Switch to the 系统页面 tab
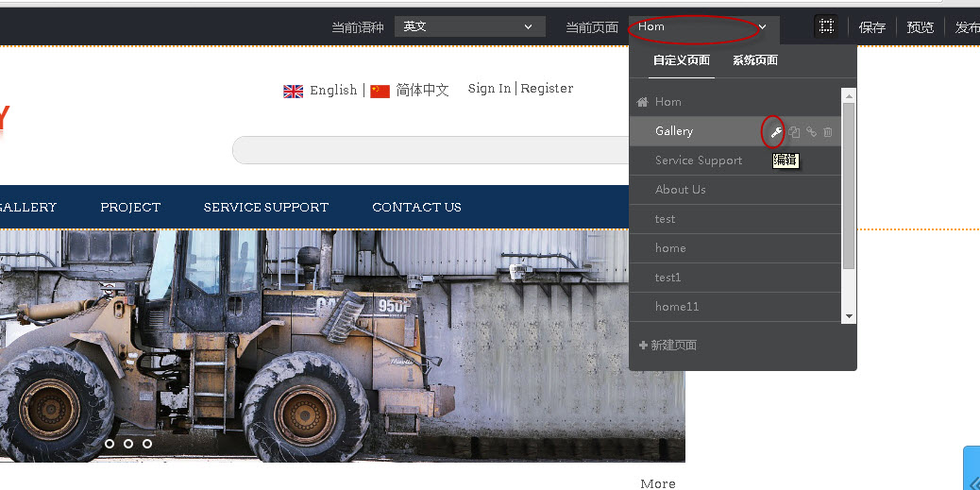The width and height of the screenshot is (980, 490). (x=754, y=60)
